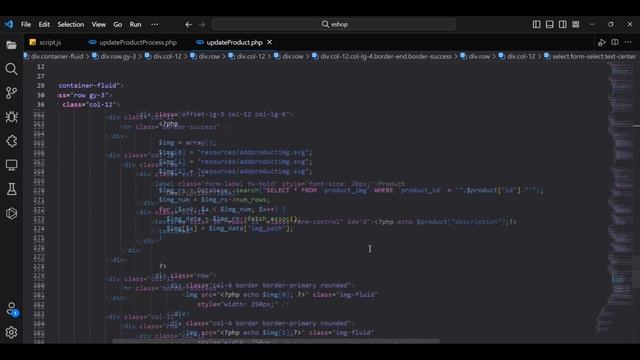Toggle the primary side bar layout icon

click(x=537, y=24)
